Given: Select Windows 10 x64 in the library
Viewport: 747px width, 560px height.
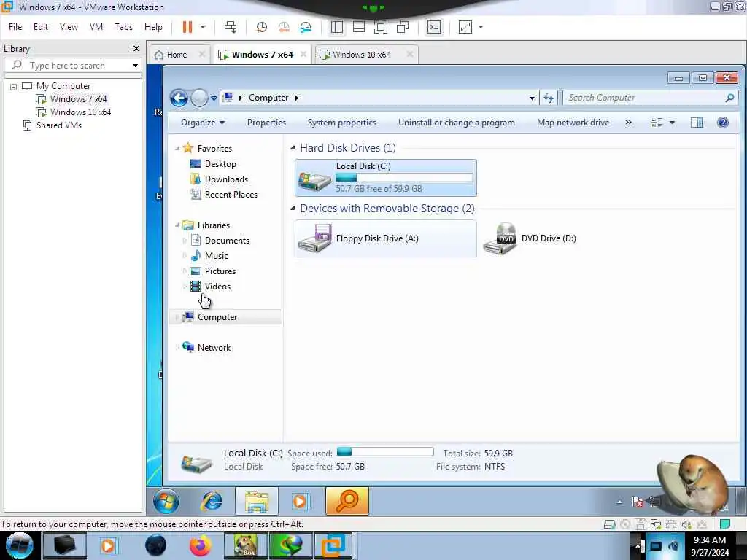Looking at the screenshot, I should pyautogui.click(x=80, y=112).
